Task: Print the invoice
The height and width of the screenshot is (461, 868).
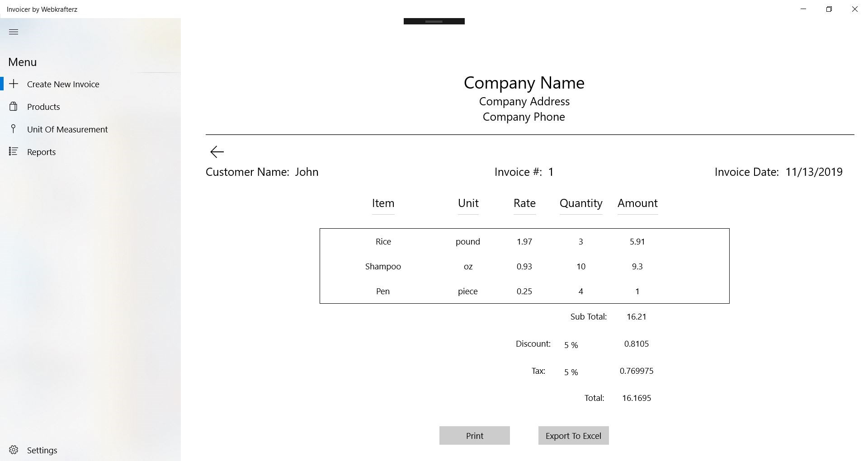Action: coord(474,436)
